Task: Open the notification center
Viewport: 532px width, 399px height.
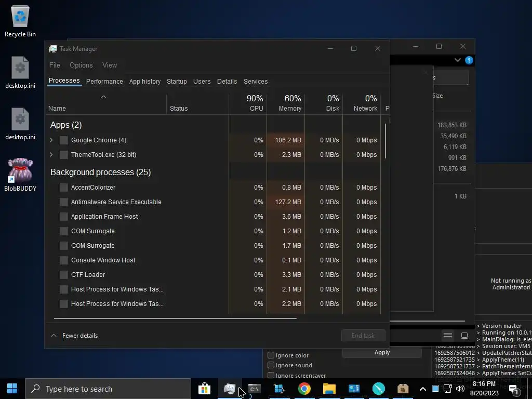Action: coord(514,390)
